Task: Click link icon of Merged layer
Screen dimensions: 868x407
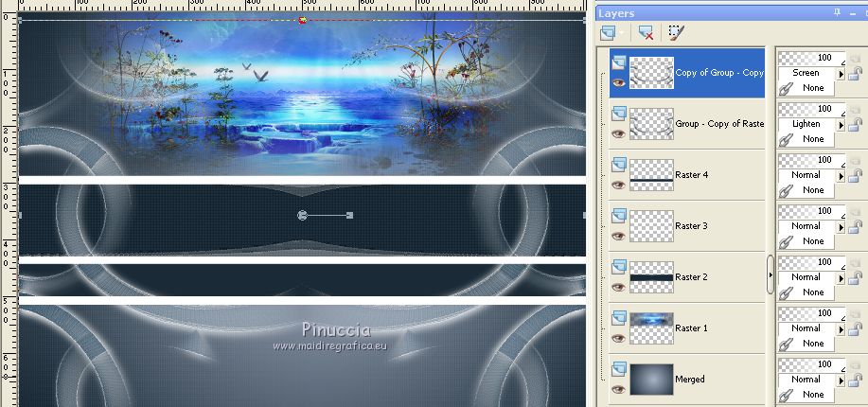Action: (x=786, y=396)
